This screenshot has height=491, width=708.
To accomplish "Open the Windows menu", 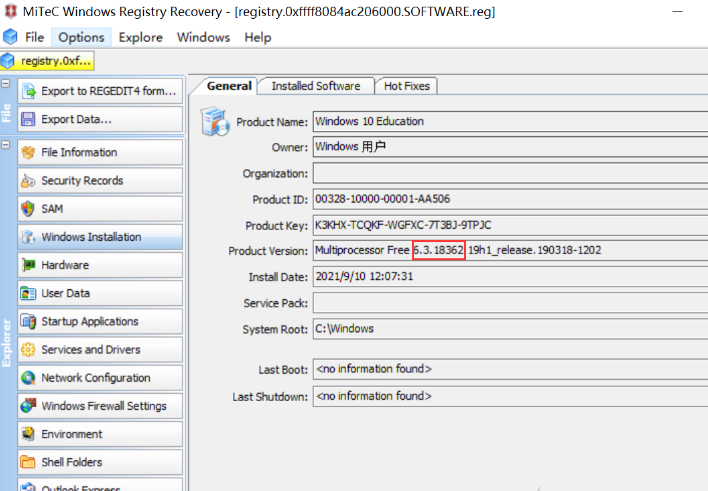I will (x=203, y=37).
